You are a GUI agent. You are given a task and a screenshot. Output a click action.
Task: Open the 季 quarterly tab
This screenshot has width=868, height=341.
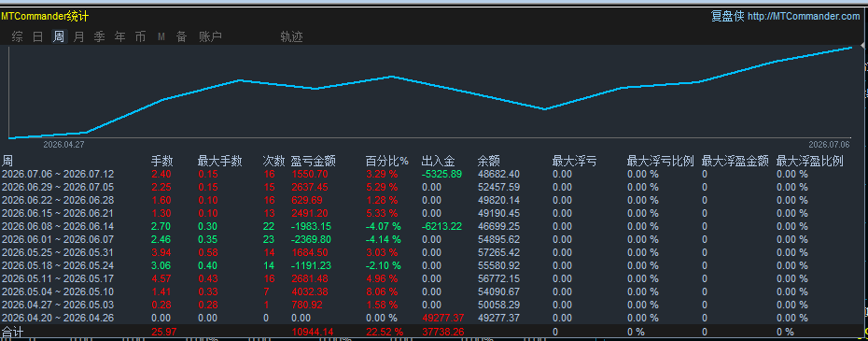tap(100, 37)
